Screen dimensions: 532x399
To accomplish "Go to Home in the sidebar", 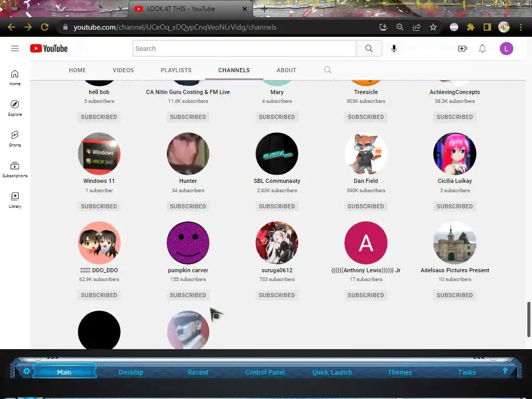I will [15, 78].
